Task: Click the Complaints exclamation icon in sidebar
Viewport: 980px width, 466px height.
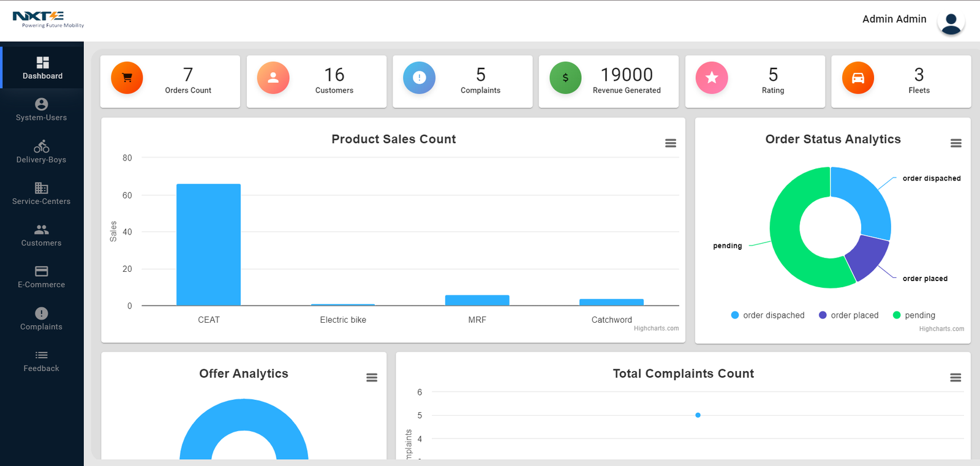Action: tap(41, 314)
